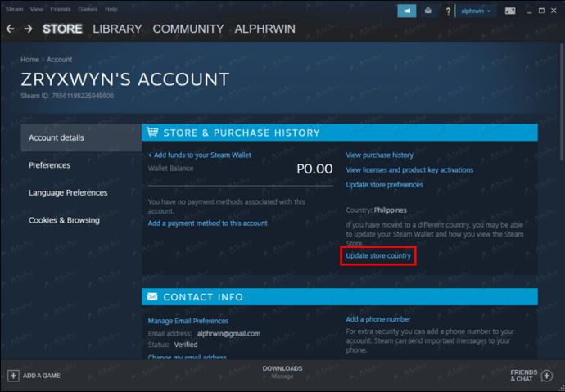The width and height of the screenshot is (565, 392).
Task: Go back with the left arrow
Action: point(10,29)
